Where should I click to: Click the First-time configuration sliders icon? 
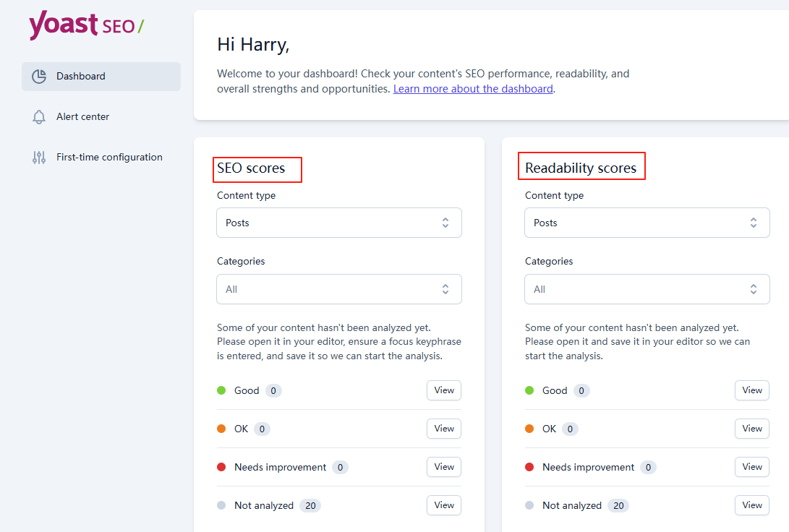point(39,158)
